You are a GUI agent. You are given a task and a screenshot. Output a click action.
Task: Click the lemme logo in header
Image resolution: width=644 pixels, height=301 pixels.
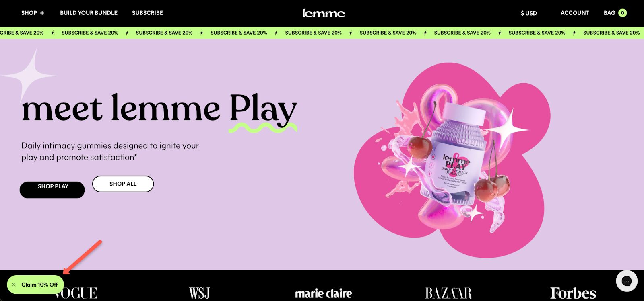323,13
